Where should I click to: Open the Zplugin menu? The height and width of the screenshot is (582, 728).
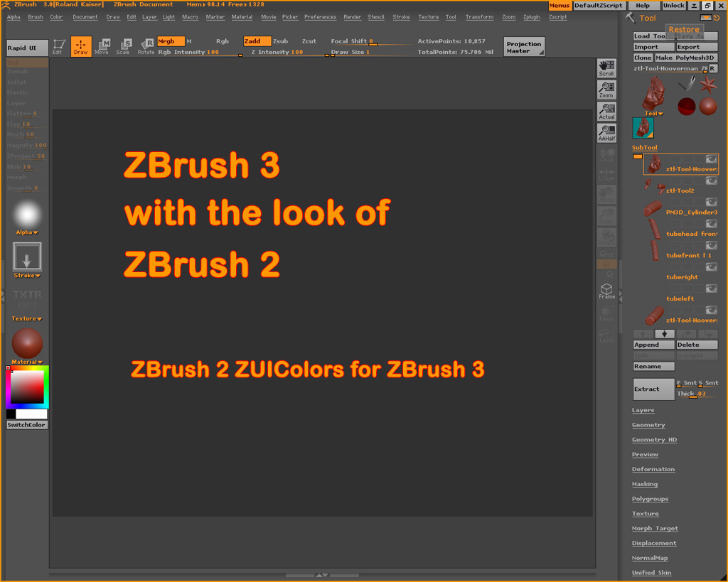(532, 17)
